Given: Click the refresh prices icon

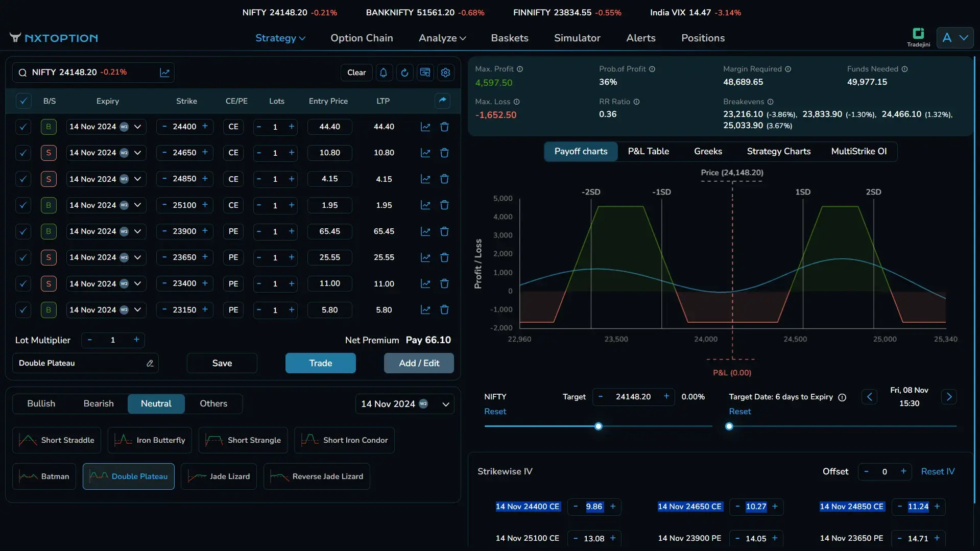Looking at the screenshot, I should [x=404, y=73].
